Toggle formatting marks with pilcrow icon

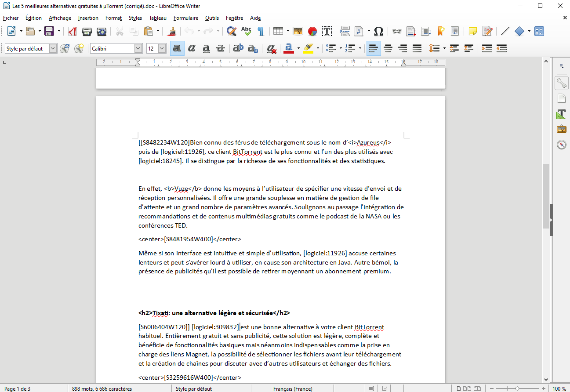tap(261, 31)
